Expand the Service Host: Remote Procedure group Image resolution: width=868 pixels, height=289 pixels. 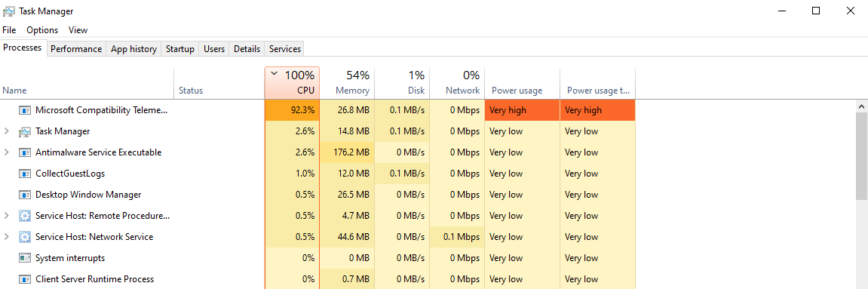tap(7, 215)
